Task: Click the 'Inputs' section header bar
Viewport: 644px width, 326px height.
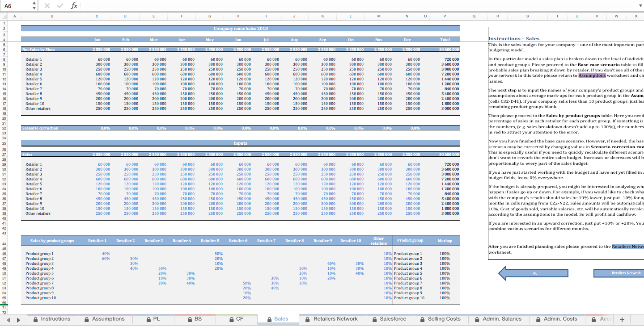Action: [x=240, y=143]
